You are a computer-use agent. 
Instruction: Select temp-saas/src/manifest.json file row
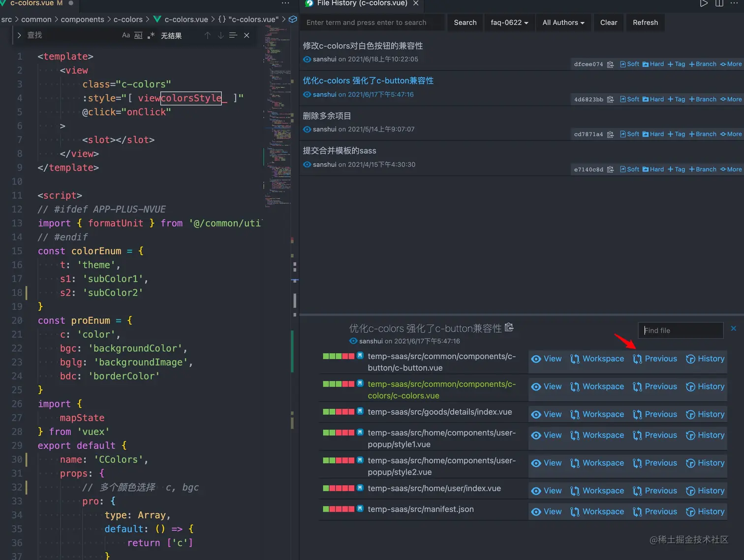pos(421,509)
